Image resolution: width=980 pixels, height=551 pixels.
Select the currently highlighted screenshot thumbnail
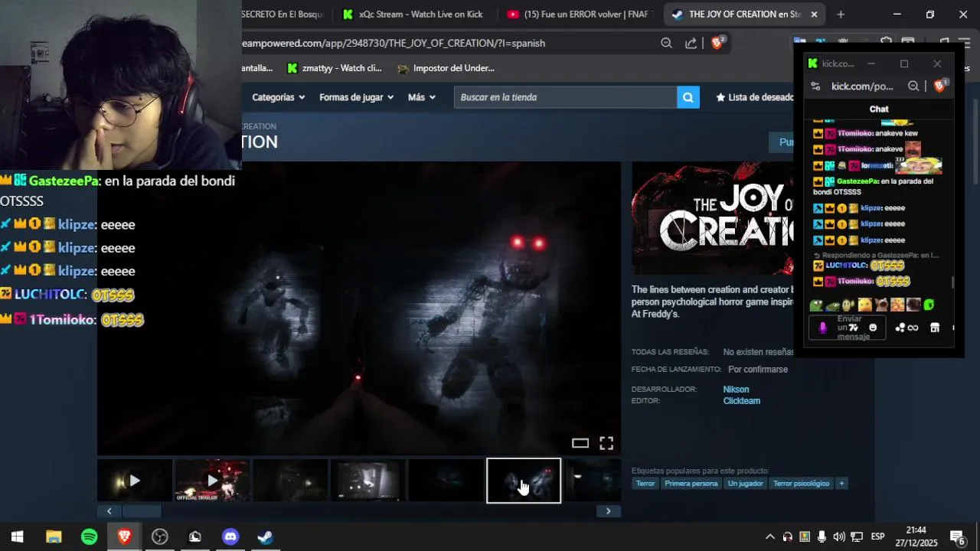524,481
